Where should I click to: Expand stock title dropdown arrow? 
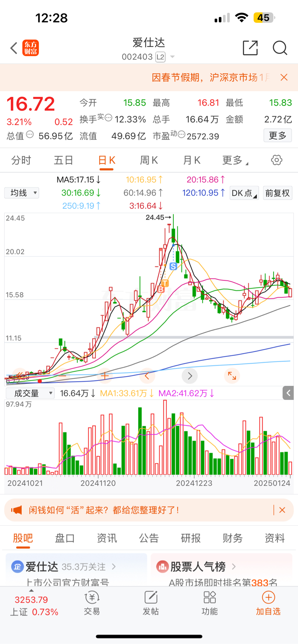click(173, 57)
